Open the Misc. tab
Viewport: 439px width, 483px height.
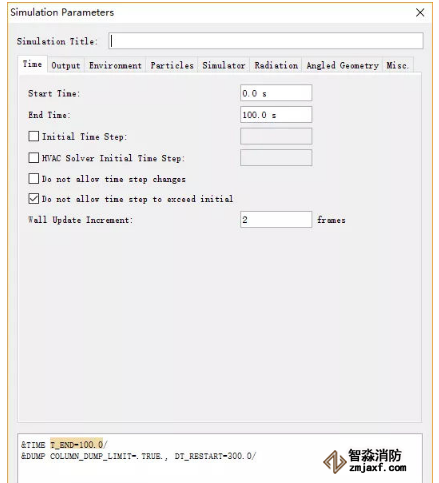[397, 65]
